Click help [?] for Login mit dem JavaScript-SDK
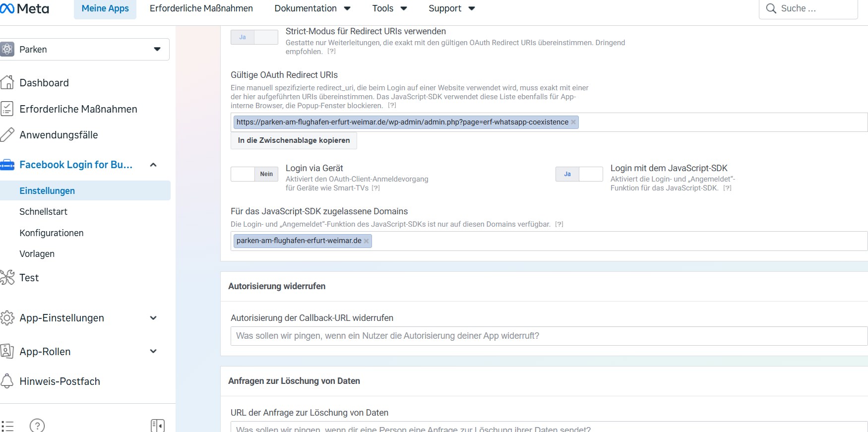The image size is (868, 432). tap(727, 188)
